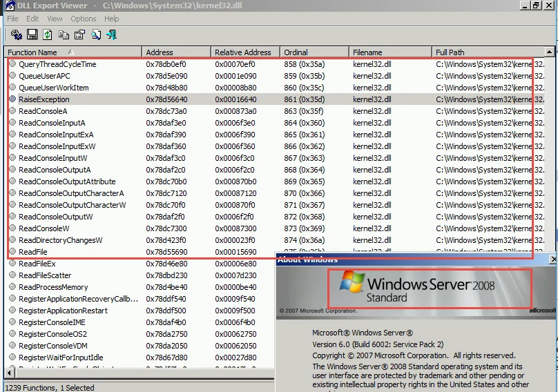Click the Exit door toolbar icon

coord(112,35)
